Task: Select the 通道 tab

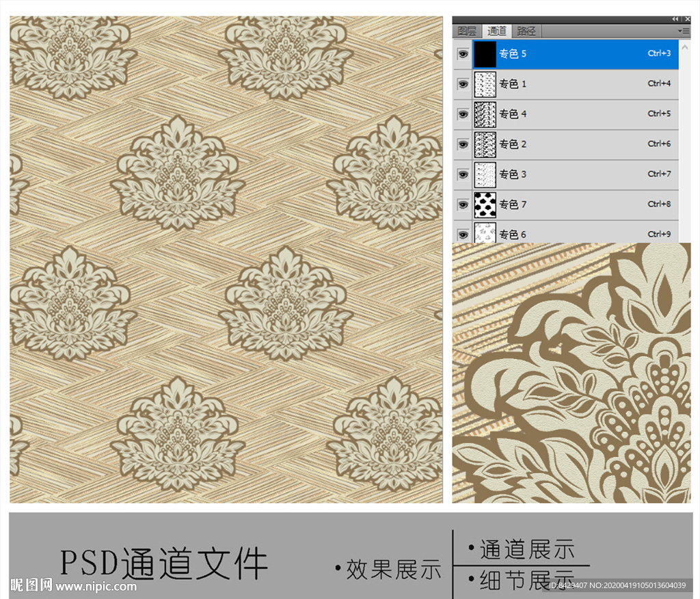Action: tap(497, 31)
